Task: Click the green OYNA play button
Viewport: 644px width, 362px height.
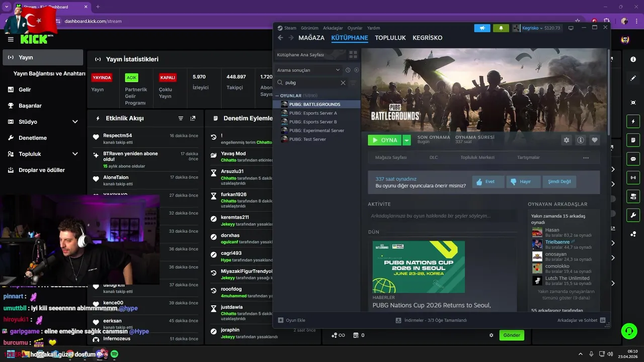Action: click(385, 140)
